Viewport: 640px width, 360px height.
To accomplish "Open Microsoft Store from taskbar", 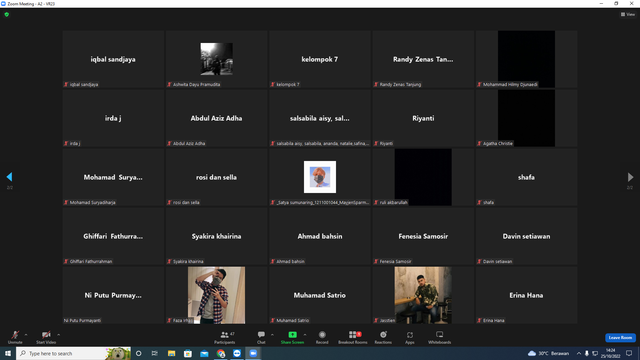I will [x=188, y=353].
